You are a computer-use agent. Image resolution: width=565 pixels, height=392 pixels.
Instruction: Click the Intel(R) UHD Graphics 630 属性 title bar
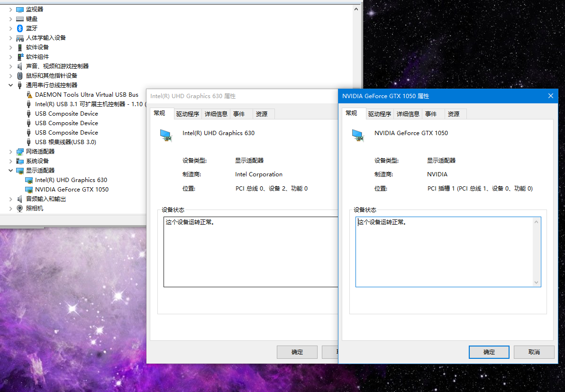click(x=242, y=96)
